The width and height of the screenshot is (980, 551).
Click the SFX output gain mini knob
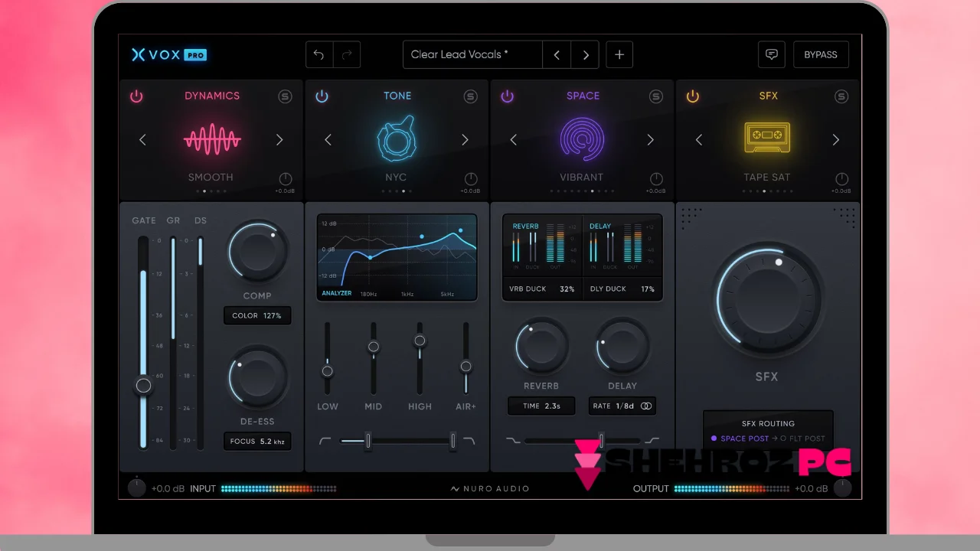coord(841,178)
